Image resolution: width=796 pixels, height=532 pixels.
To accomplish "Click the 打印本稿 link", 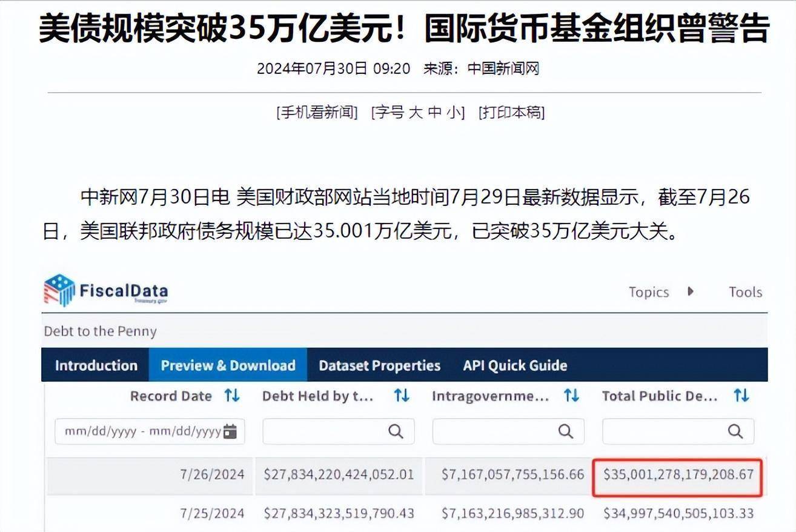I will (511, 112).
